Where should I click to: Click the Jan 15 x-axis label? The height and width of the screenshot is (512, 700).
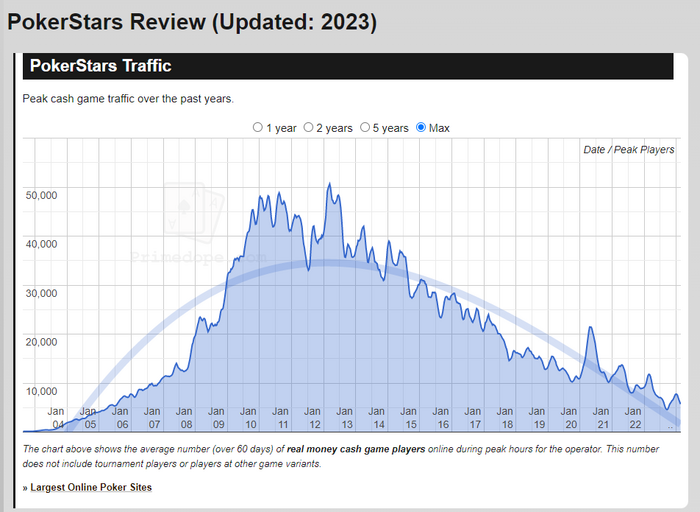click(x=408, y=418)
